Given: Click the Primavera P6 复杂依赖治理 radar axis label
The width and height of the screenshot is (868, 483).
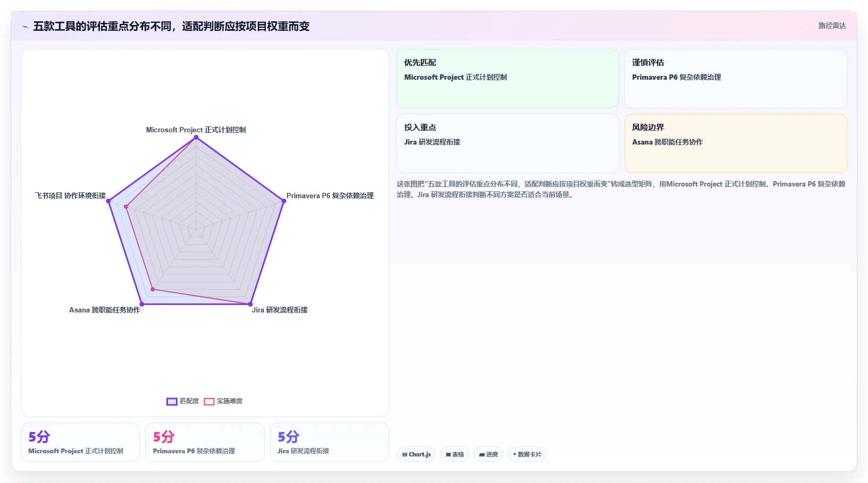Looking at the screenshot, I should (330, 196).
